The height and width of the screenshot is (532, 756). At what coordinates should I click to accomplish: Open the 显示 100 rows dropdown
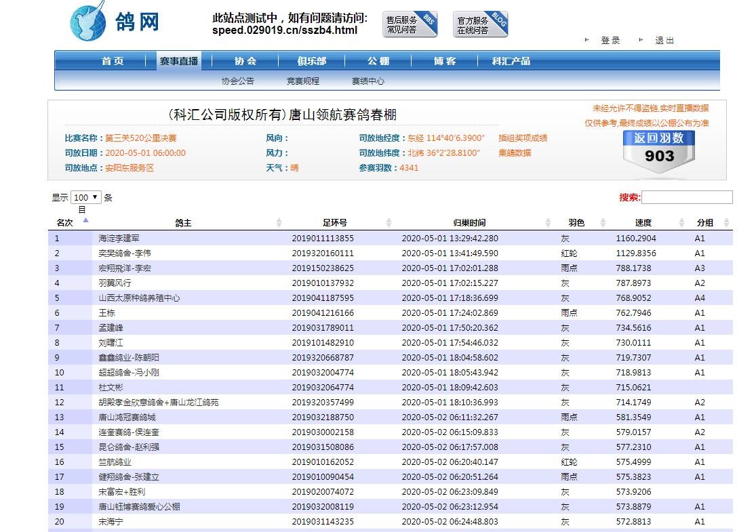pos(86,198)
